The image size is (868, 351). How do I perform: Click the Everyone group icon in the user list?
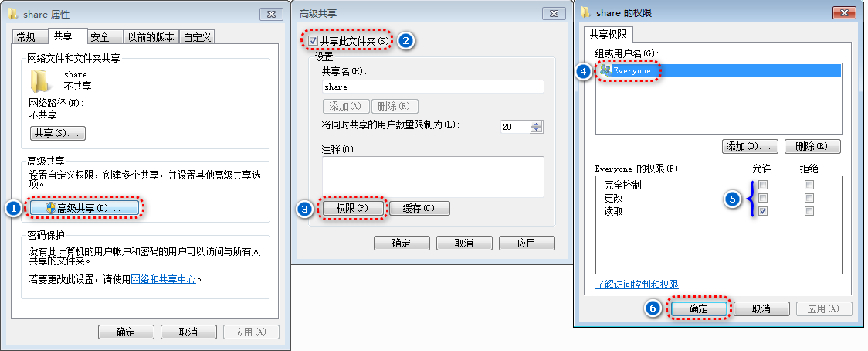[605, 70]
